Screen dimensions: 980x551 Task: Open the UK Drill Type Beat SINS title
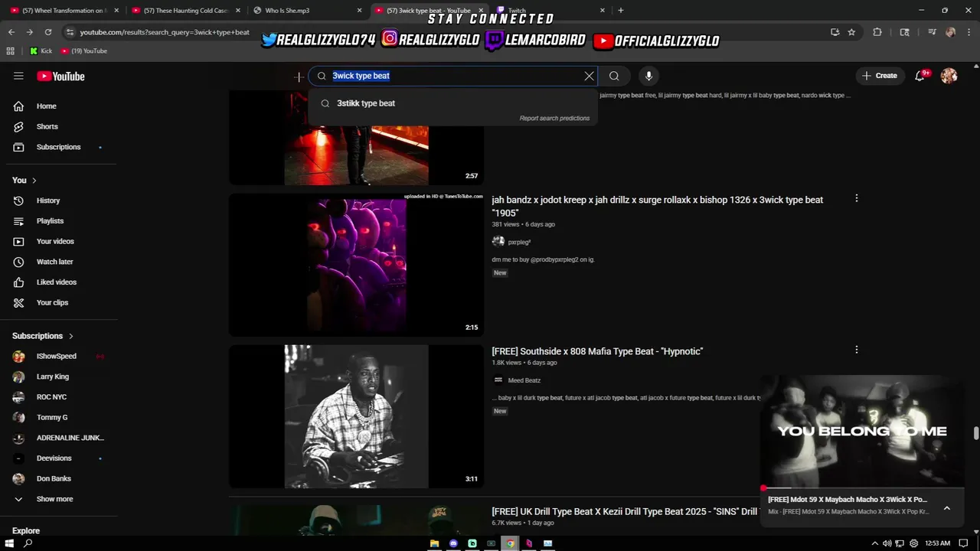point(624,511)
